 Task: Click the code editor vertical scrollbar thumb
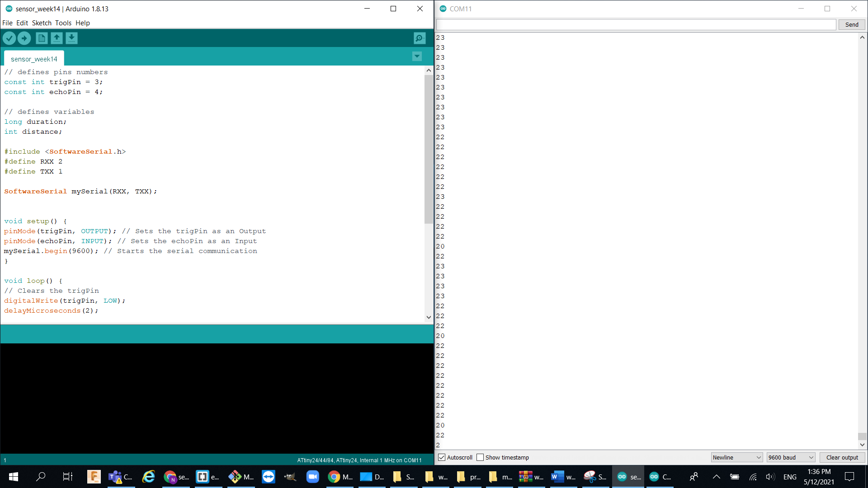click(429, 149)
